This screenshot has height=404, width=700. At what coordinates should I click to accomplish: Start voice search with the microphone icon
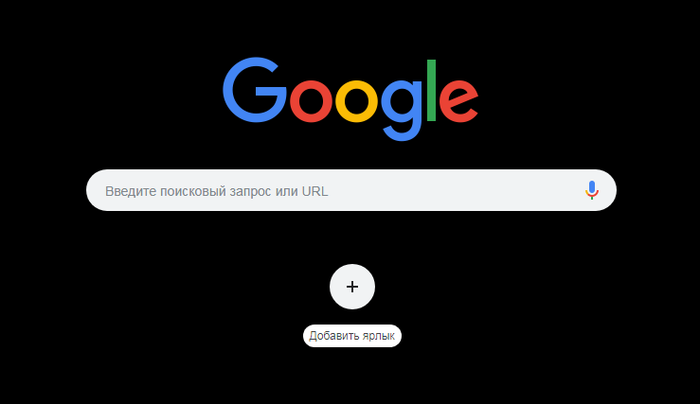tap(592, 190)
